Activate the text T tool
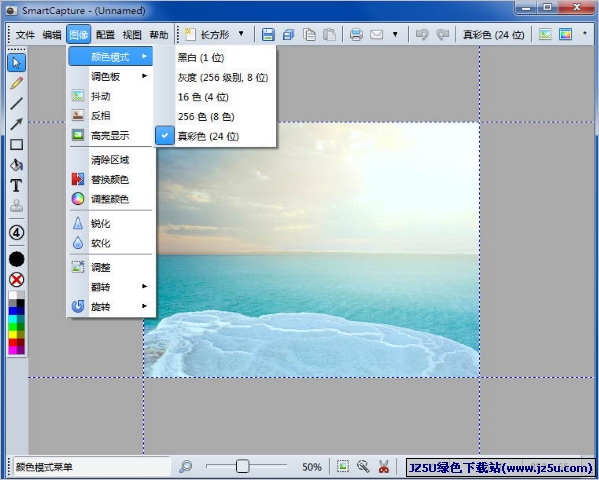This screenshot has height=480, width=599. click(x=16, y=185)
